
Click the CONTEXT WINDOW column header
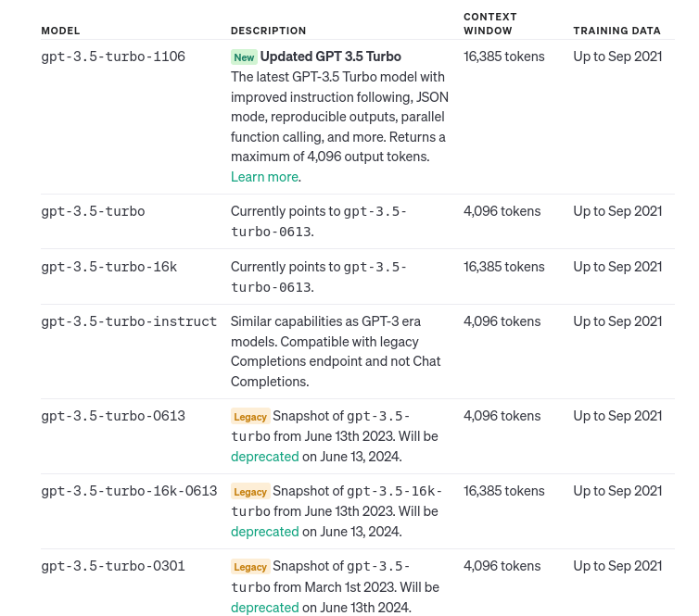[489, 23]
